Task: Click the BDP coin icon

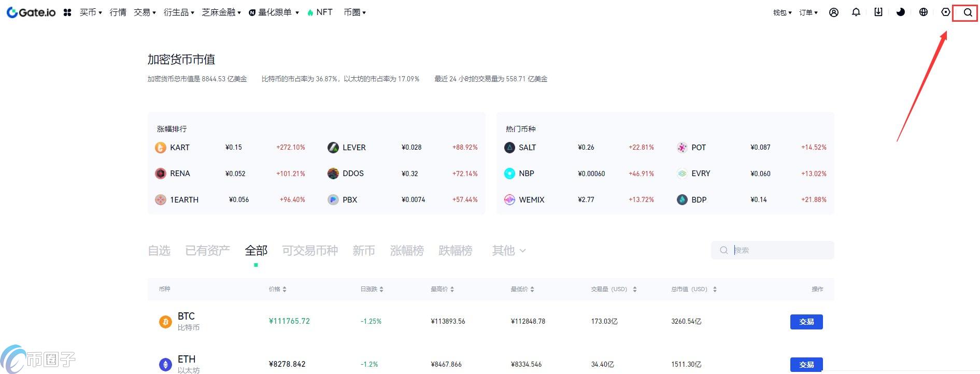Action: pyautogui.click(x=682, y=199)
